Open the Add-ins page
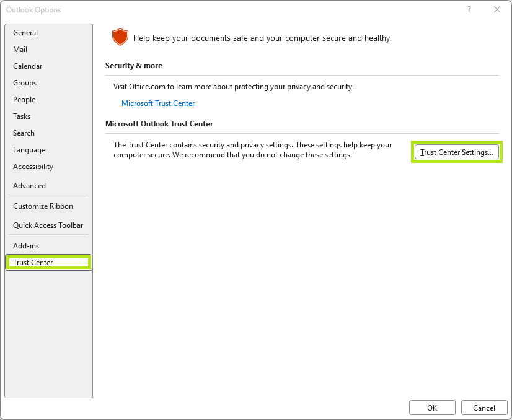 click(x=26, y=246)
